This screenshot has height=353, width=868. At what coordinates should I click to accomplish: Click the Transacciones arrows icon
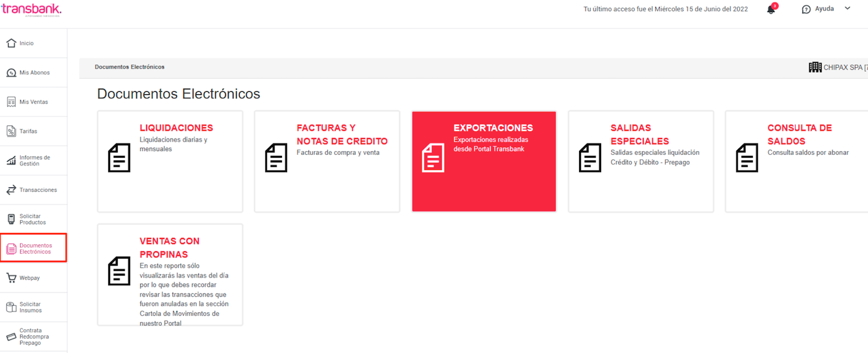click(11, 190)
